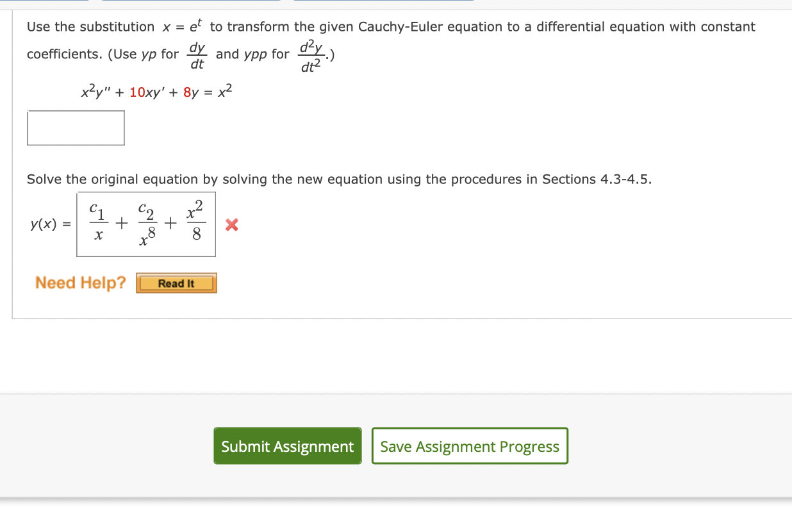Click Save Assignment Progress
This screenshot has height=532, width=792.
coord(469,445)
